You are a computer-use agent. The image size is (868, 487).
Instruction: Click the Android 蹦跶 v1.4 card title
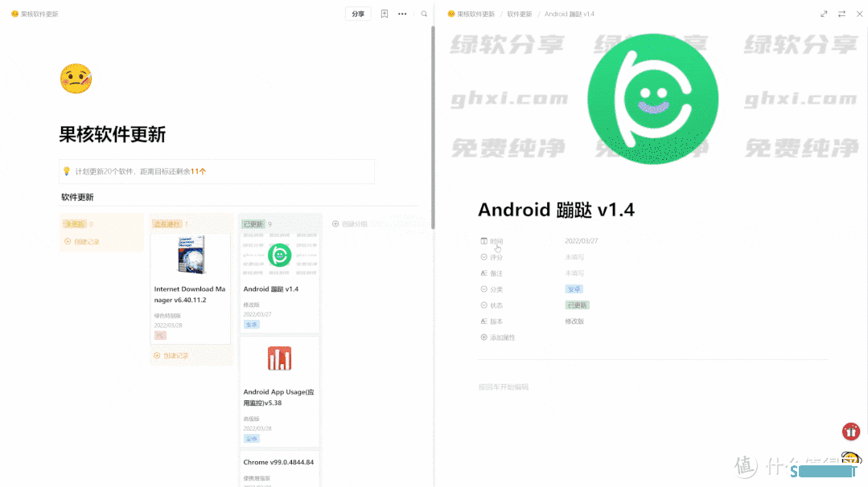270,289
